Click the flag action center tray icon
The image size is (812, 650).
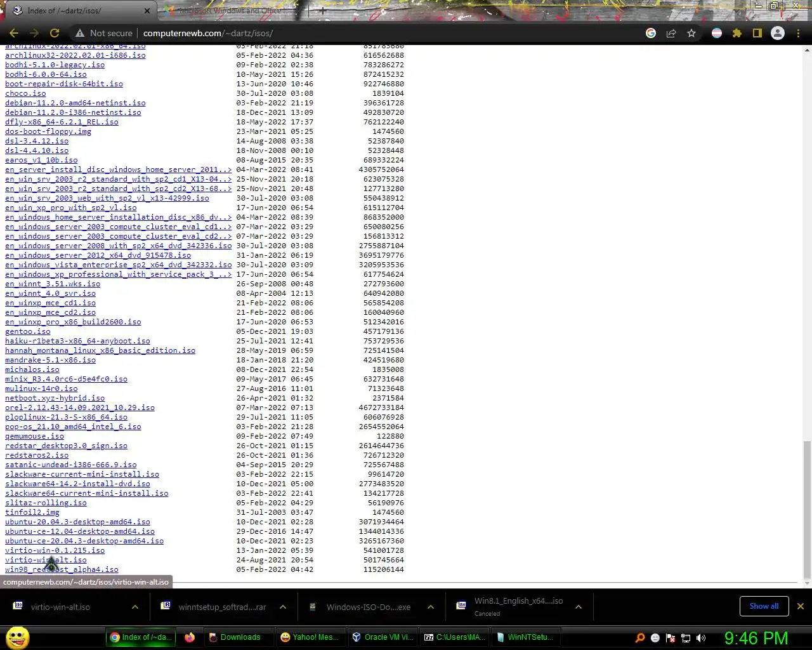pyautogui.click(x=670, y=638)
